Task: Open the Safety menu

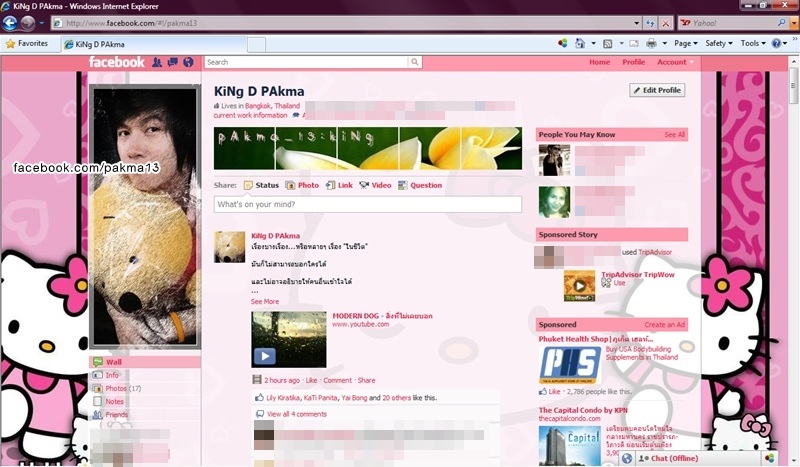Action: pos(719,43)
